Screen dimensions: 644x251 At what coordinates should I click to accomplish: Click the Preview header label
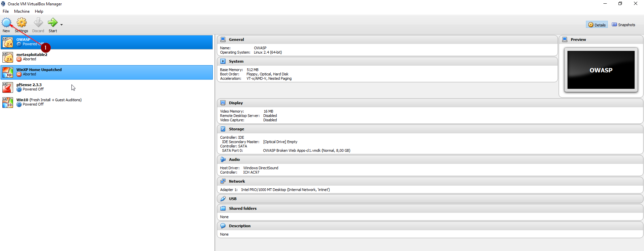[x=578, y=40]
